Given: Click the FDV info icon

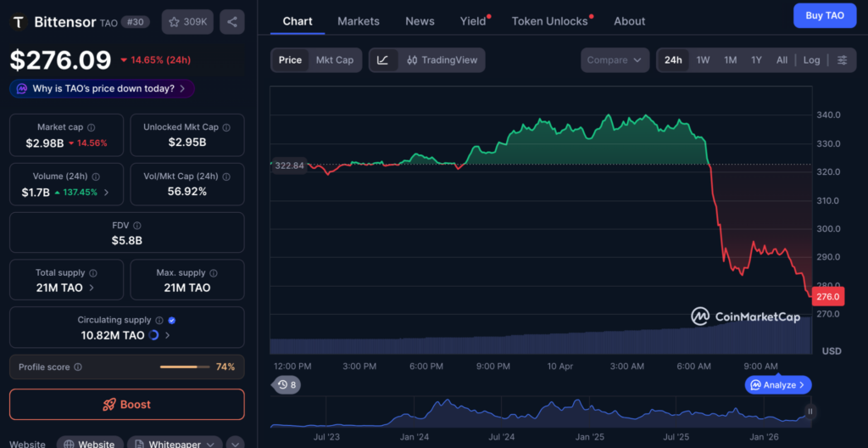Looking at the screenshot, I should (x=137, y=226).
